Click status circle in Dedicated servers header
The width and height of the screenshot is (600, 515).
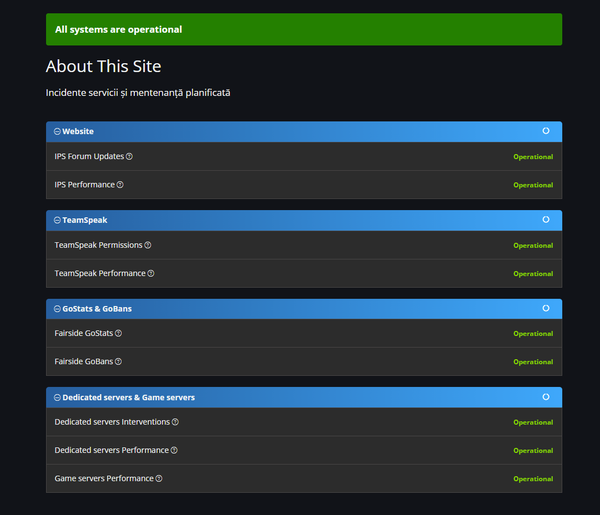point(546,397)
